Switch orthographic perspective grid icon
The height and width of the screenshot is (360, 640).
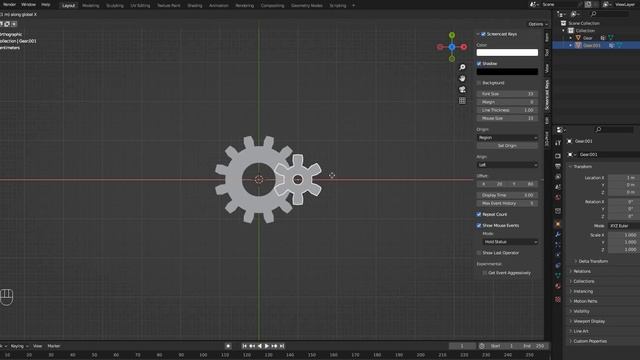click(462, 100)
